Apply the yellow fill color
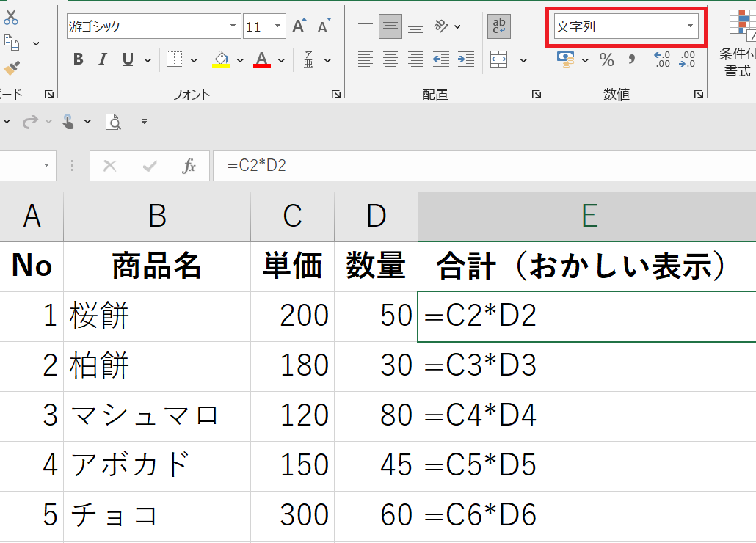 click(x=221, y=60)
